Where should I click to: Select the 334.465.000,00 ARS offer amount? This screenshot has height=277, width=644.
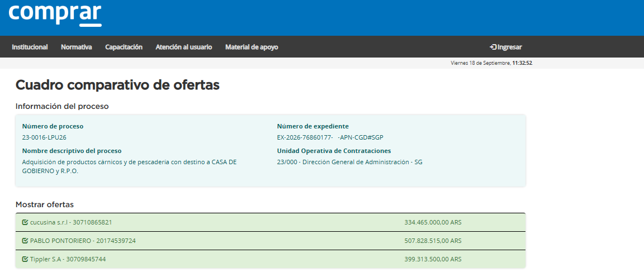pyautogui.click(x=433, y=222)
